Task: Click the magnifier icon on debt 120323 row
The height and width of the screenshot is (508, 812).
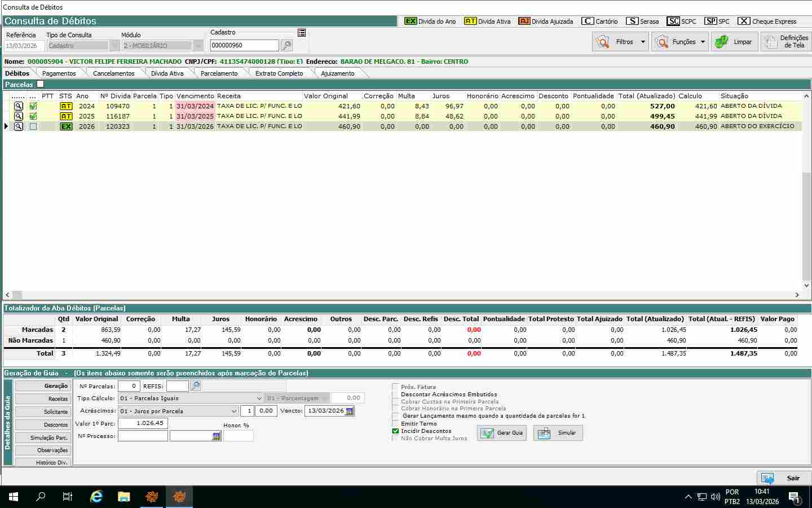Action: click(x=19, y=126)
